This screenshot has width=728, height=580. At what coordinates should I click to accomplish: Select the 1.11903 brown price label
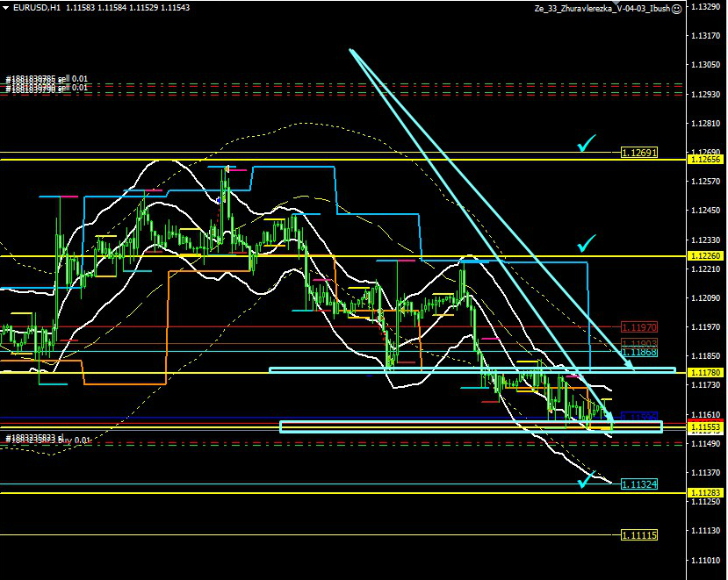[638, 342]
